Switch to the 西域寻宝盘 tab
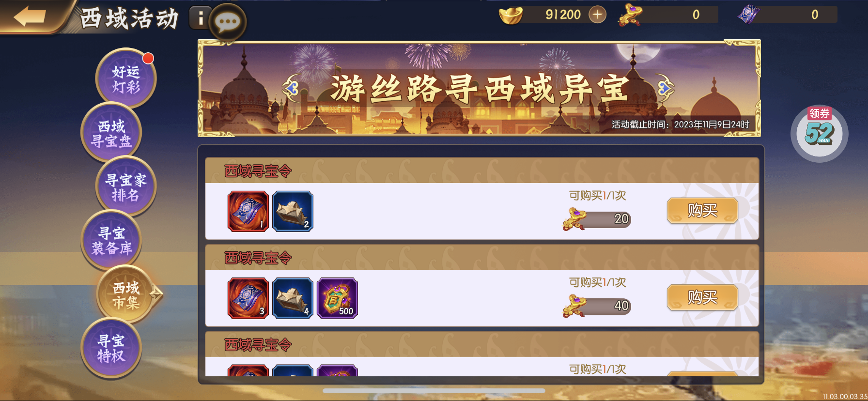Image resolution: width=868 pixels, height=401 pixels. click(x=111, y=133)
